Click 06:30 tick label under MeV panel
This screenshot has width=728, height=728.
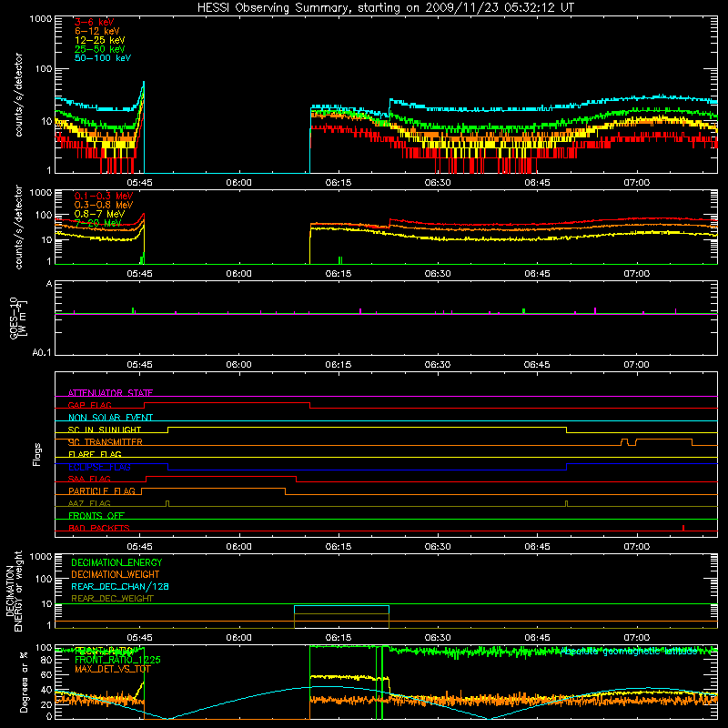click(438, 274)
